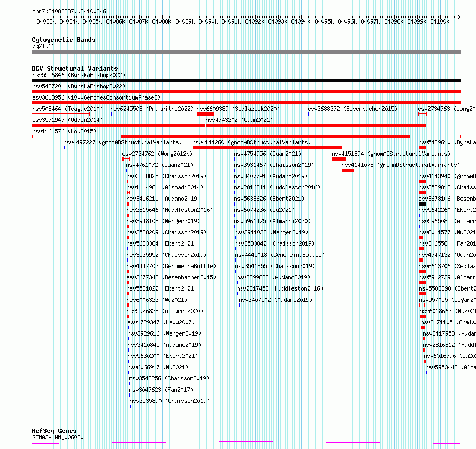Select nsv3929616 (Wenger2019) label

point(164,333)
